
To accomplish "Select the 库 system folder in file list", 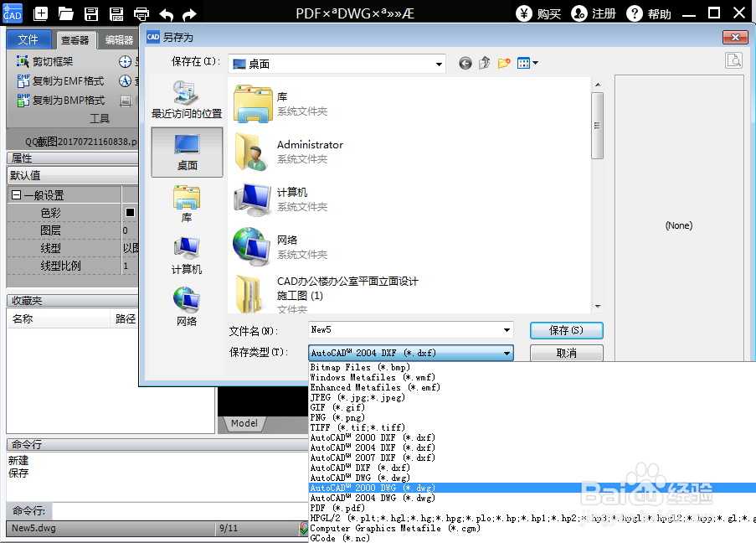I will click(x=280, y=104).
